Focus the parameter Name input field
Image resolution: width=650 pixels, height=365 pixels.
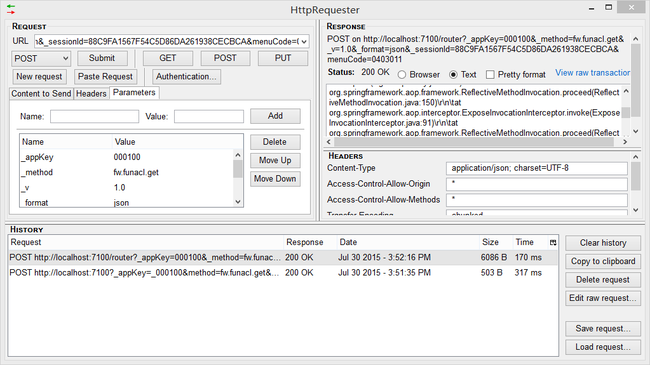95,117
